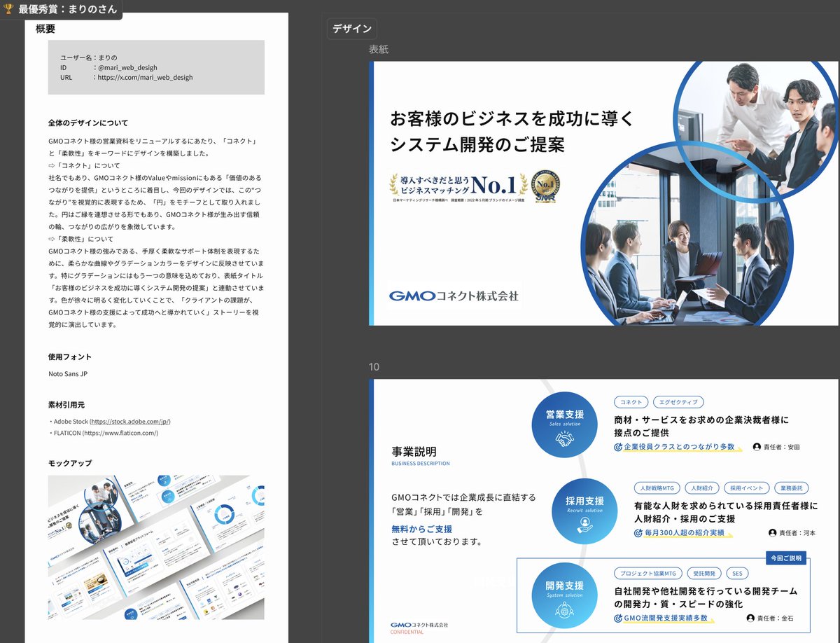Click the 使用フォント heading
The image size is (840, 643).
70,357
